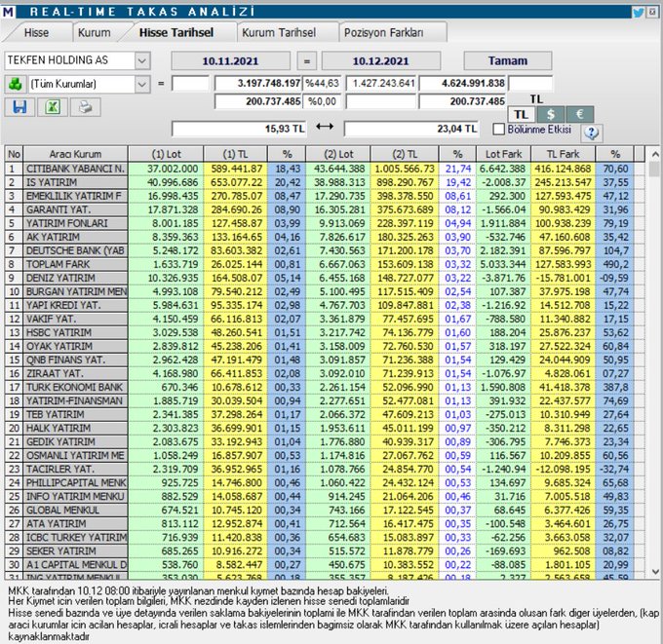Screen dimensions: 663x644
Task: Click the green clover institutions icon
Action: 15,84
